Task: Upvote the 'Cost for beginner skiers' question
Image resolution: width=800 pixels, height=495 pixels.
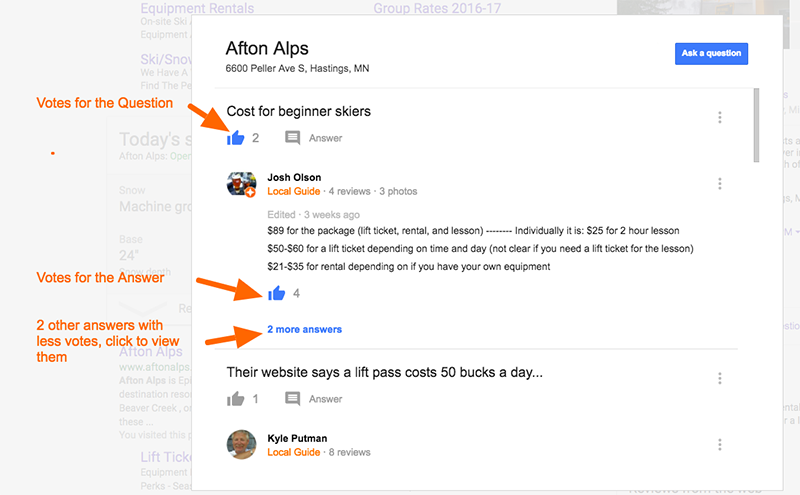Action: [x=236, y=138]
